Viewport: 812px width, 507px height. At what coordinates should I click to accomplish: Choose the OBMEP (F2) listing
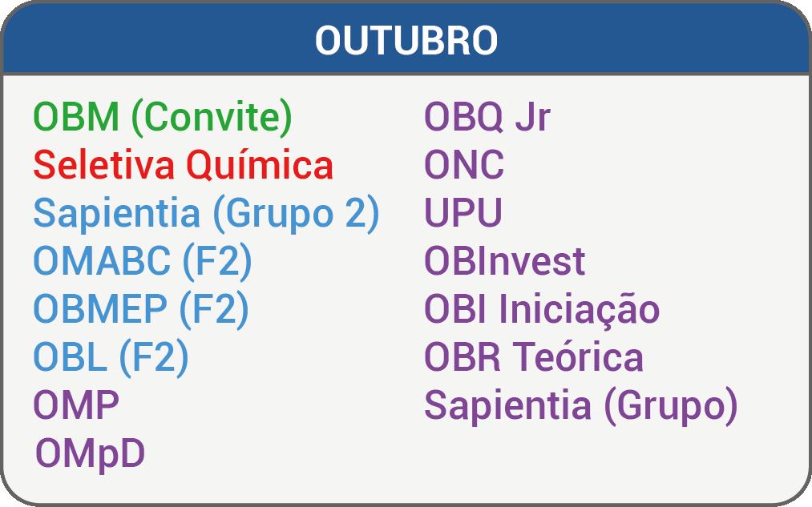[x=141, y=310]
